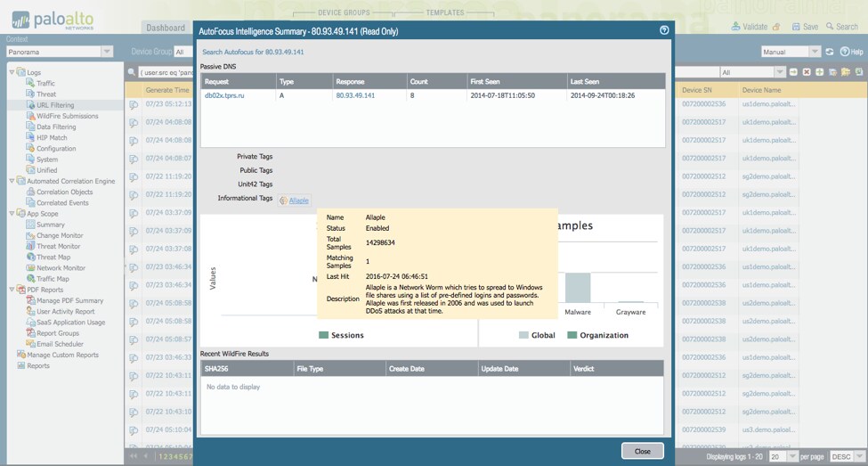
Task: Click the clear filter X icon
Action: click(807, 72)
